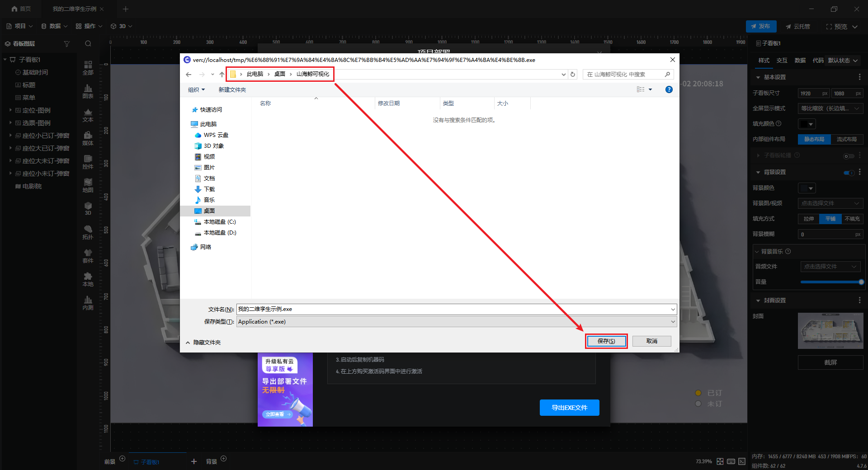The width and height of the screenshot is (868, 470).
Task: Add a new sub-board with plus icon
Action: pos(194,461)
